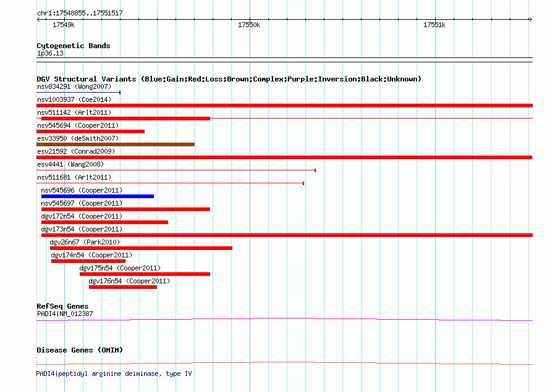Click the red bar under dgv174n54
This screenshot has width=550, height=392.
[x=88, y=261]
